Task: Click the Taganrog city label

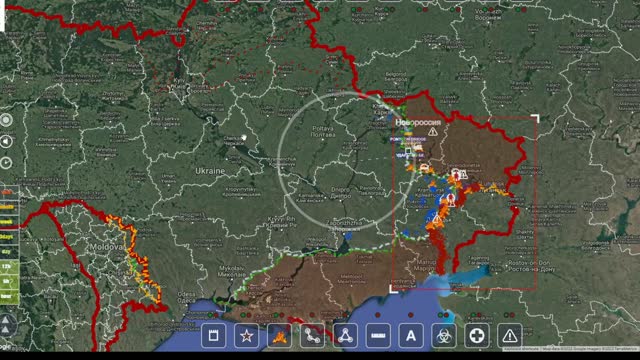Action: (479, 260)
